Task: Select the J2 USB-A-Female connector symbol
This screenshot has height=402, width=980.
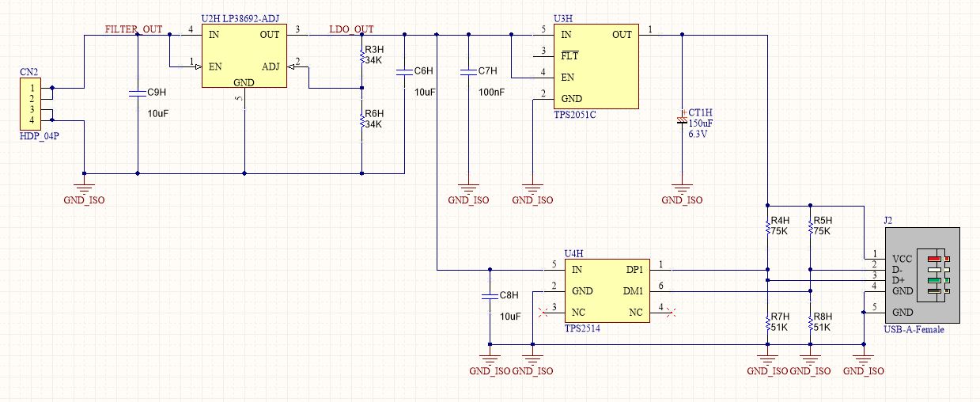Action: 922,275
